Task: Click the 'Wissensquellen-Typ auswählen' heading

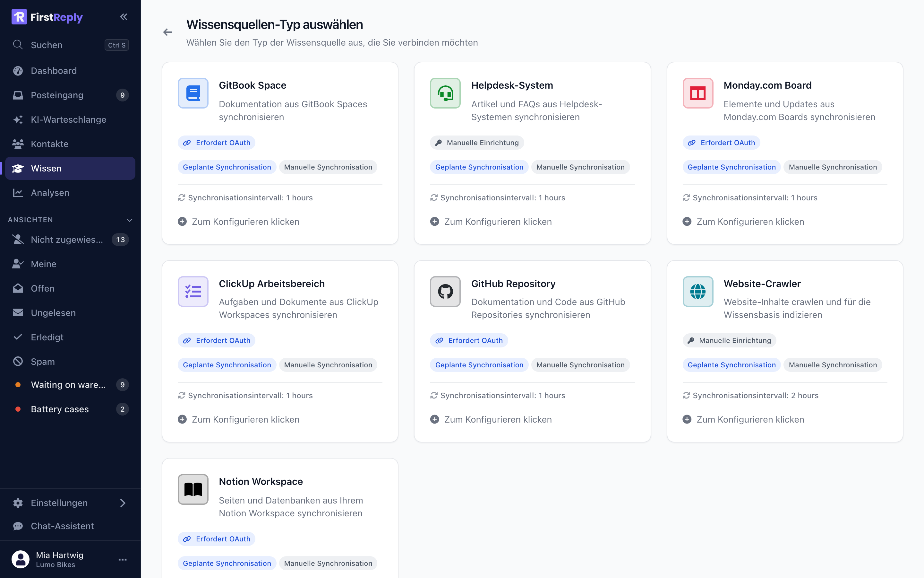Action: point(275,24)
